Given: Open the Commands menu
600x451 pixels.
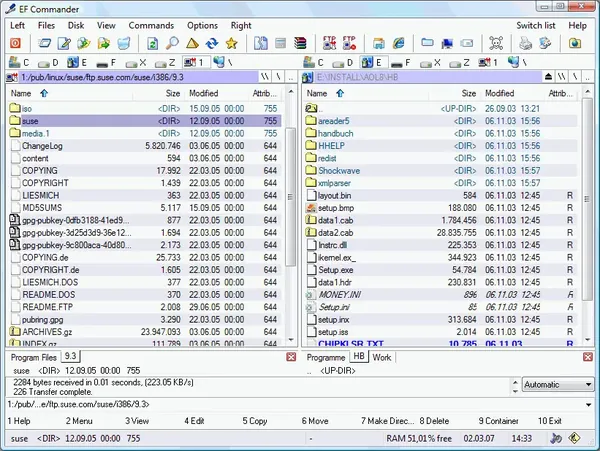Looking at the screenshot, I should point(151,26).
